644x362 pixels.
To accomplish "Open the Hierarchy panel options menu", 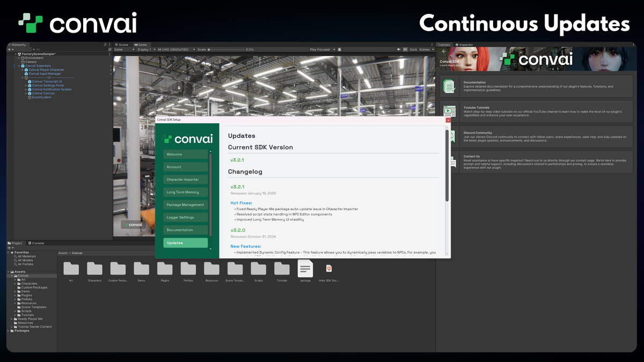I will click(x=110, y=45).
